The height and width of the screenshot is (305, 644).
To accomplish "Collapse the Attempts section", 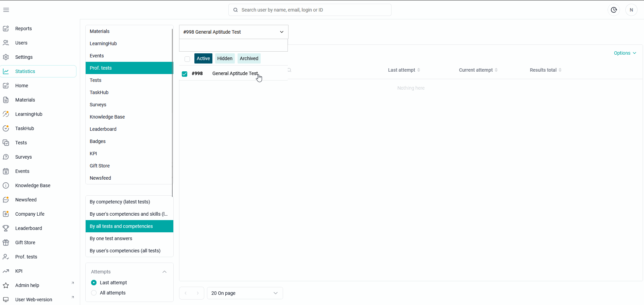I will click(x=164, y=272).
